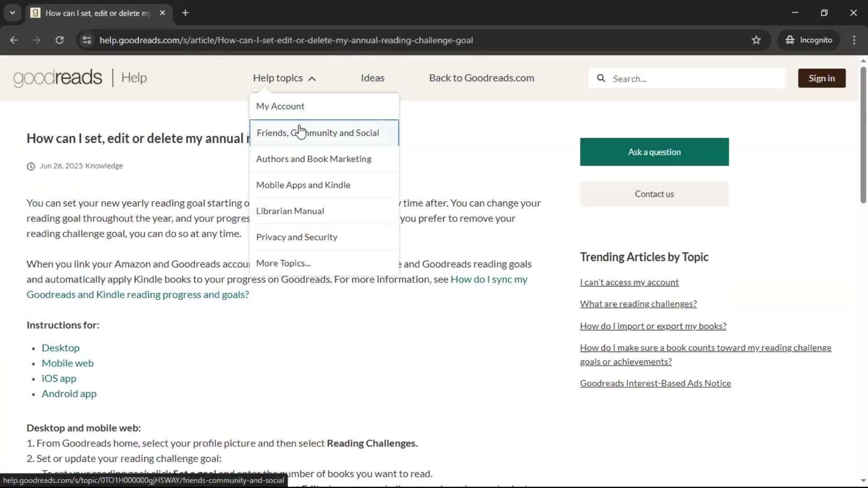The image size is (868, 488).
Task: Click the Goodreads favicon on the tab
Action: [x=35, y=13]
